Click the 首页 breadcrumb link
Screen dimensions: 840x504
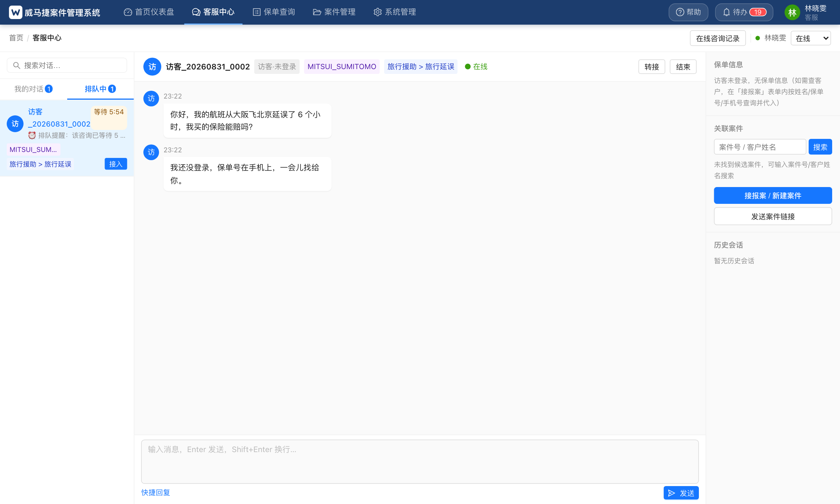pyautogui.click(x=16, y=38)
